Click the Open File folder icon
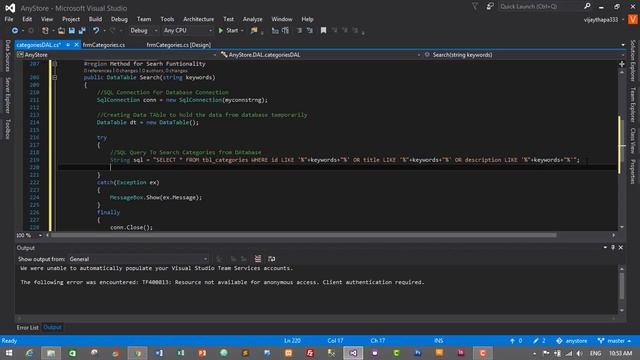Image resolution: width=640 pixels, height=360 pixels. (x=61, y=31)
